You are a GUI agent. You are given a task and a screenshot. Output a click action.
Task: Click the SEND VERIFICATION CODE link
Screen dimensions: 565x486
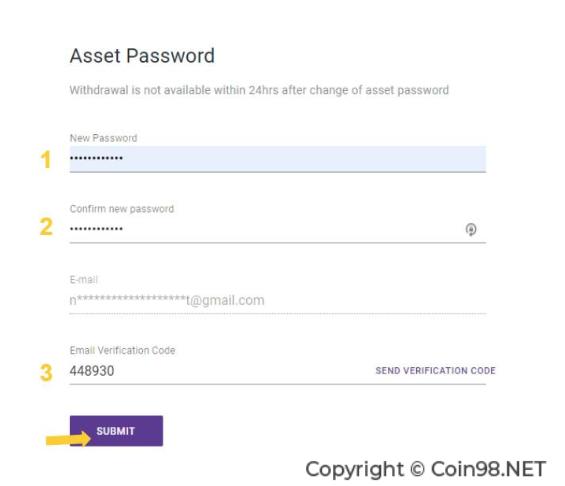tap(435, 371)
